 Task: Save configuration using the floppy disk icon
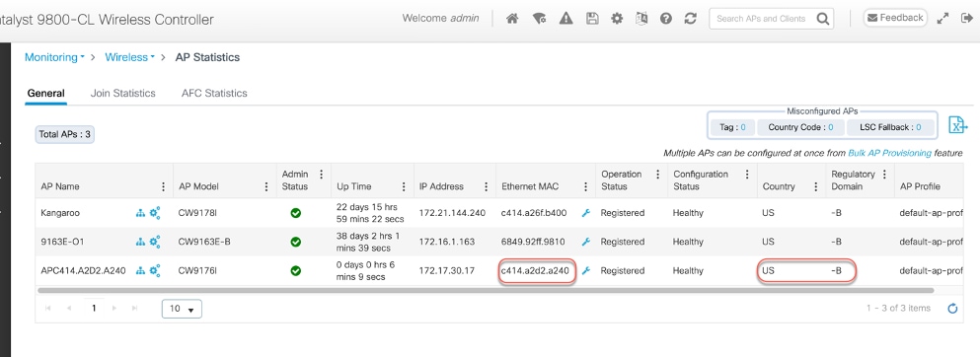click(x=592, y=19)
